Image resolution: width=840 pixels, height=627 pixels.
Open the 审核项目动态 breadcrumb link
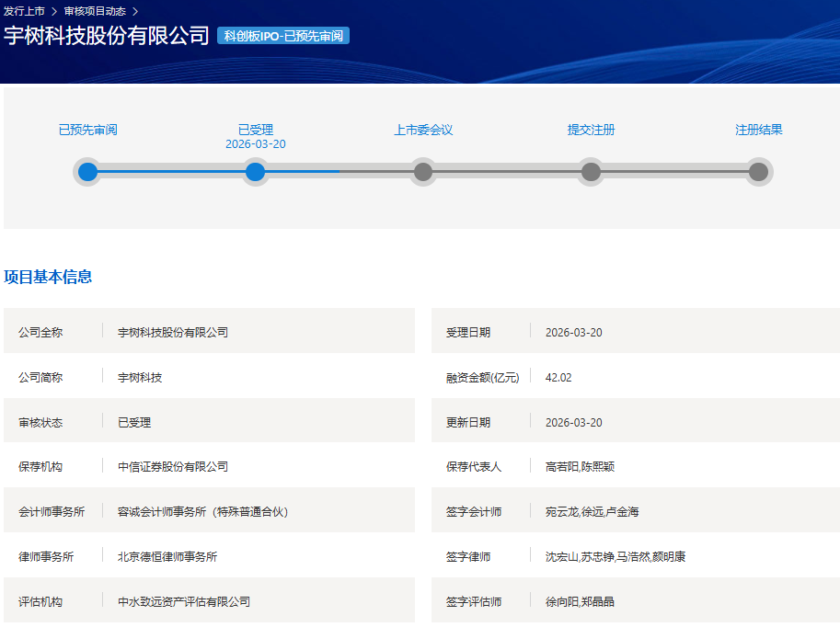pyautogui.click(x=95, y=11)
